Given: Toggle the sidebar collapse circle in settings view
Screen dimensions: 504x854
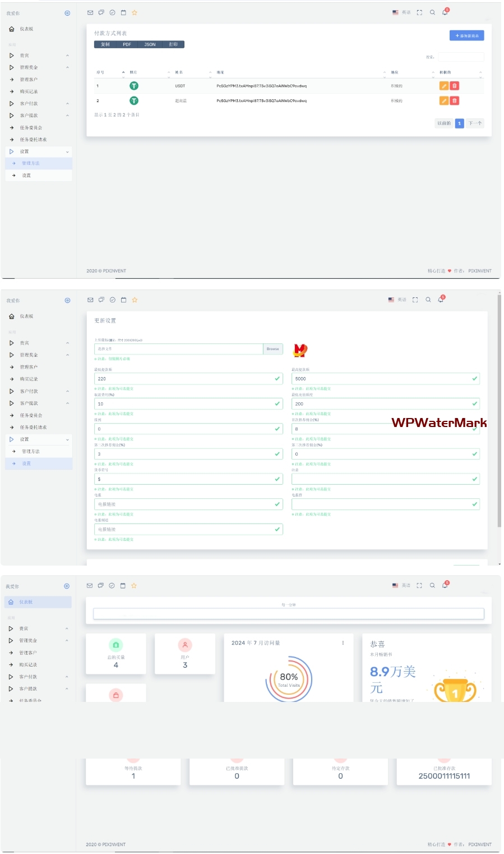Looking at the screenshot, I should tap(67, 301).
